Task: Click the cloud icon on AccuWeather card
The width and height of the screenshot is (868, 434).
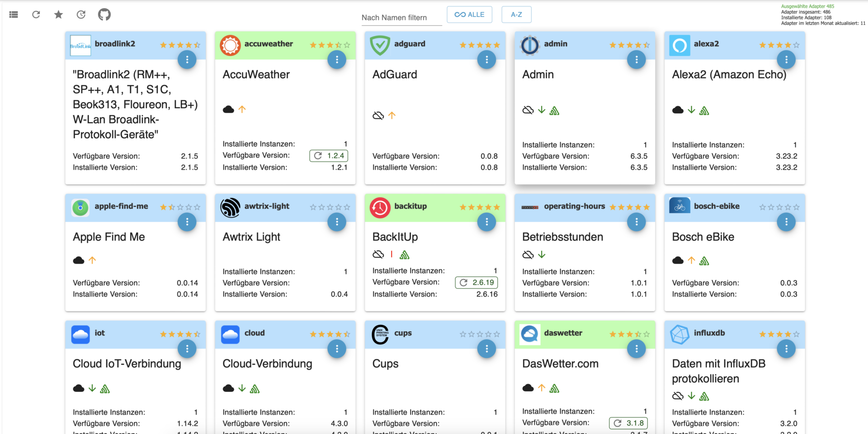Action: 228,109
